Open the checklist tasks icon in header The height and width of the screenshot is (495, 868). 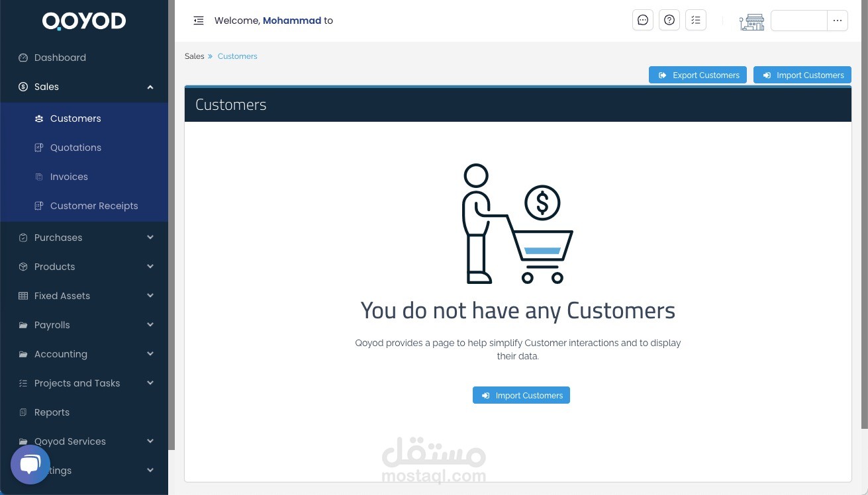click(x=696, y=21)
